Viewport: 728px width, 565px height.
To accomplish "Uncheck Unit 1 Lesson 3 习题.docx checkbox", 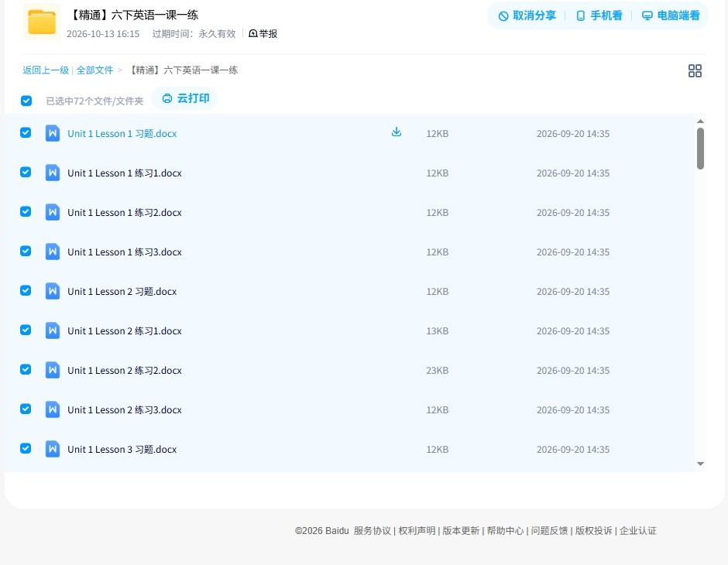I will (26, 448).
